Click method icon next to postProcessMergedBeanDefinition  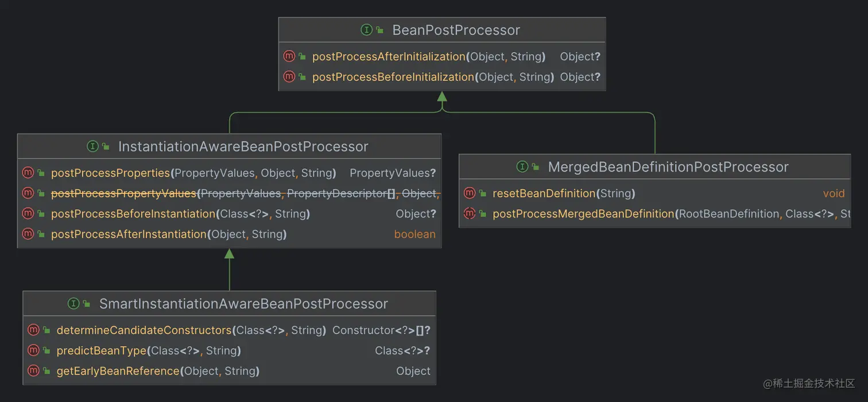470,214
